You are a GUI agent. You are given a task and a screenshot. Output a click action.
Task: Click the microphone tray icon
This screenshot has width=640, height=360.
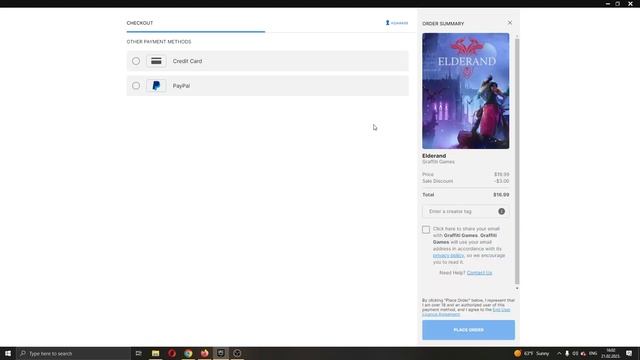[x=567, y=353]
